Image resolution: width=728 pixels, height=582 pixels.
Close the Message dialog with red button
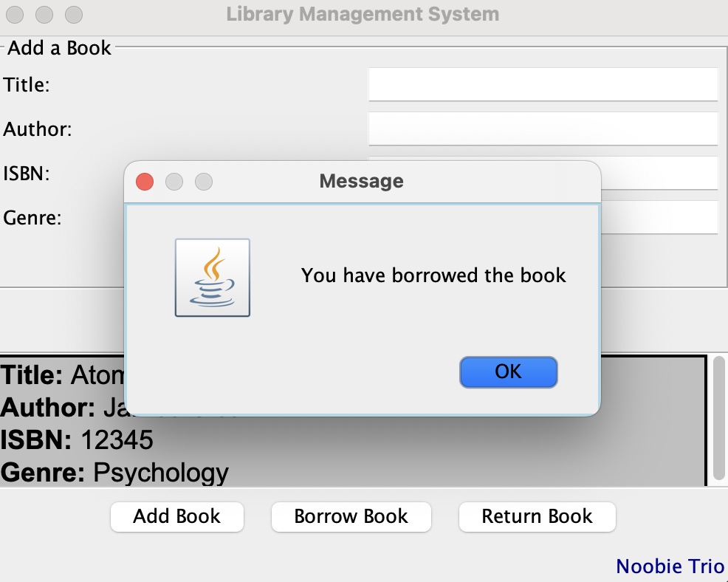pos(145,182)
